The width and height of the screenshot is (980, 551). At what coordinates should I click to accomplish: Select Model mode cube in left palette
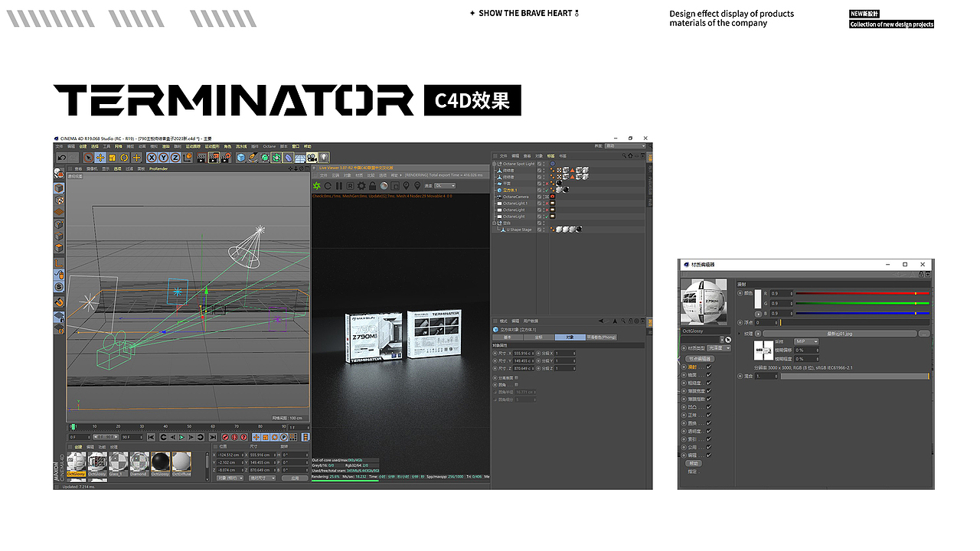(x=58, y=187)
